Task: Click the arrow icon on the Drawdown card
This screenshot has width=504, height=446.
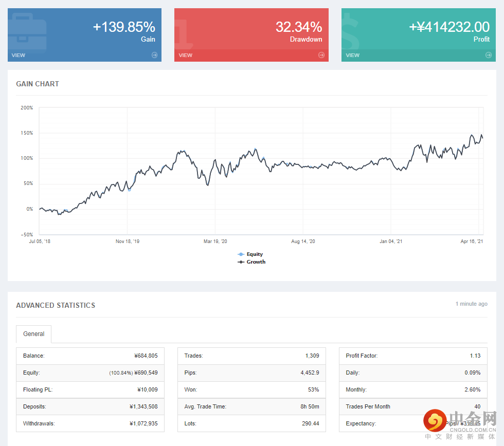Action: click(321, 55)
